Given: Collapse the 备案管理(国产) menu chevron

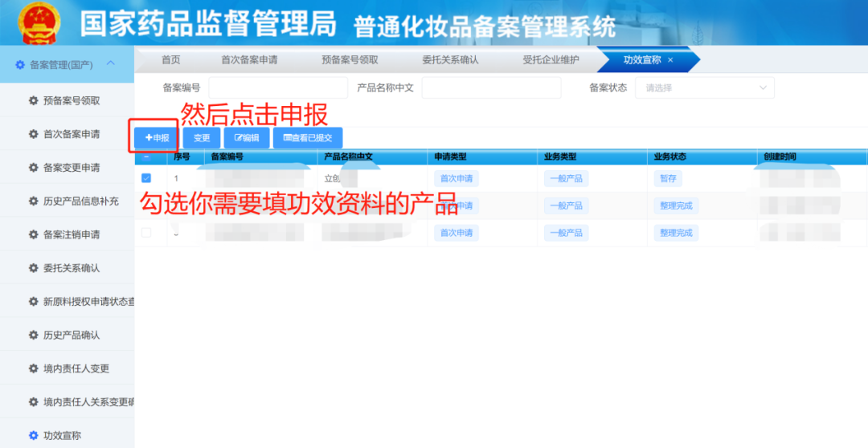Looking at the screenshot, I should click(110, 63).
